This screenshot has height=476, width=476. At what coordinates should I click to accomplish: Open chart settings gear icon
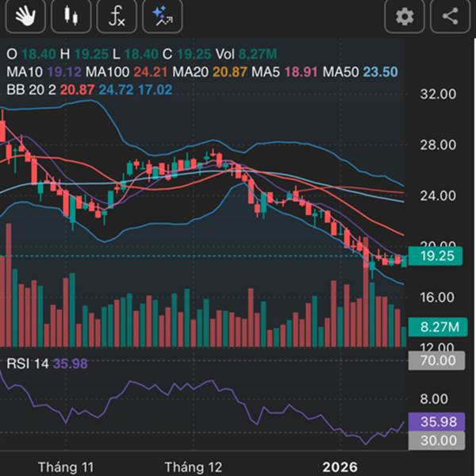coord(405,16)
